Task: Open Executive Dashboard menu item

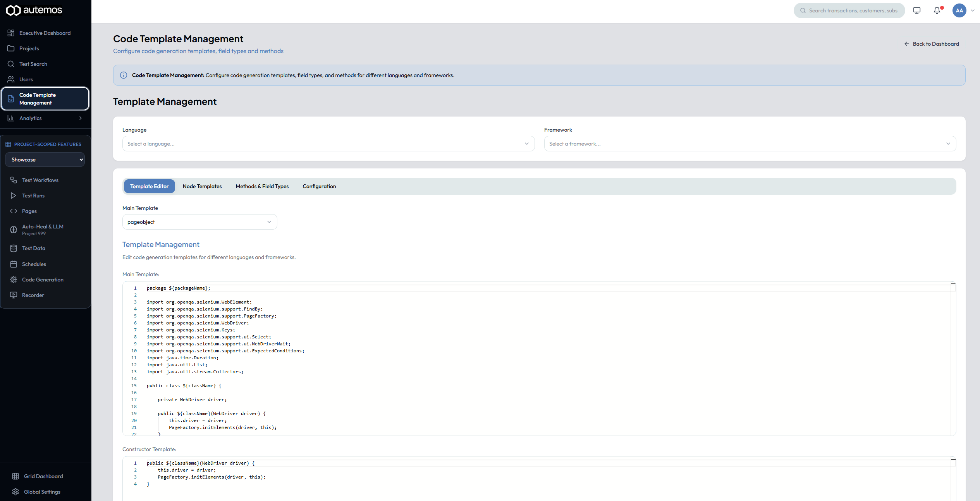Action: pos(45,33)
